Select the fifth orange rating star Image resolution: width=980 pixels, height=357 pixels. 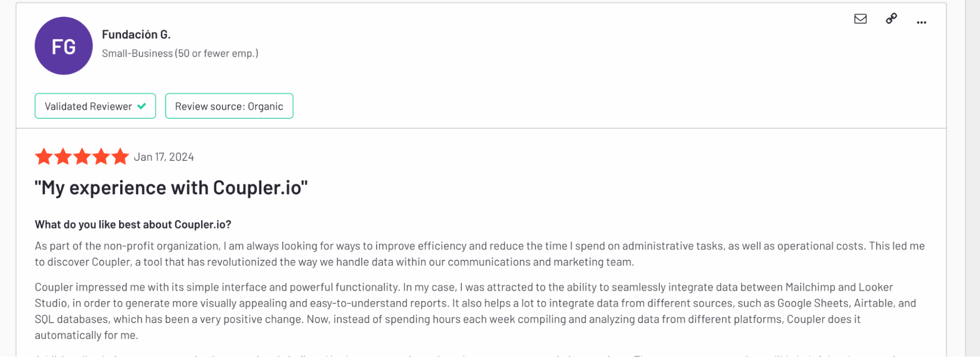click(120, 157)
